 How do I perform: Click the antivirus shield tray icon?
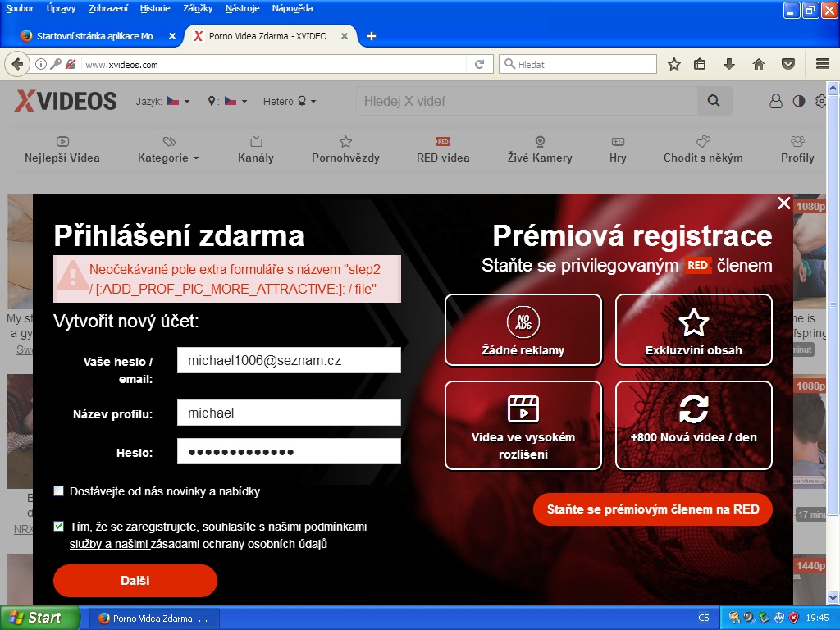point(779,618)
